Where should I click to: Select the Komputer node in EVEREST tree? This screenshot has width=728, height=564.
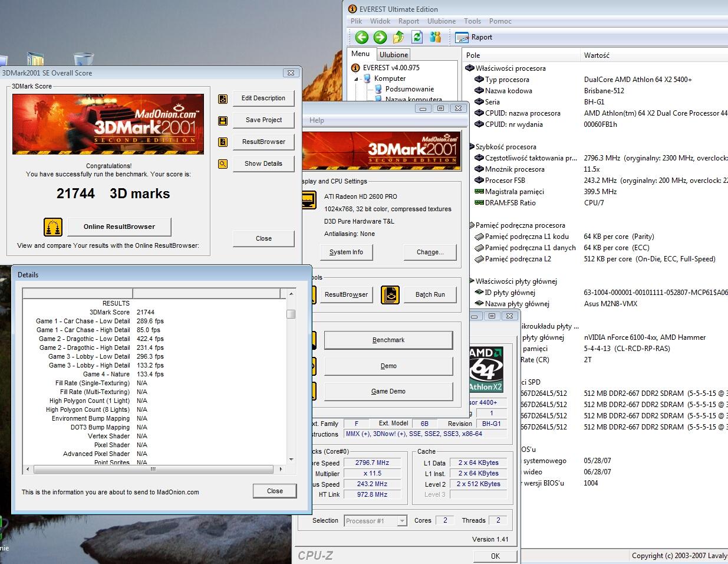click(x=385, y=78)
